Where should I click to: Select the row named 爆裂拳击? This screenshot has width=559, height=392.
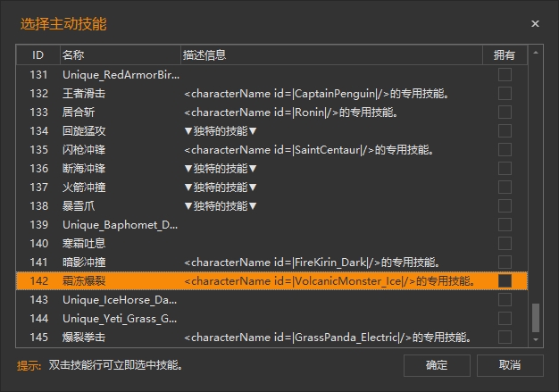click(272, 338)
